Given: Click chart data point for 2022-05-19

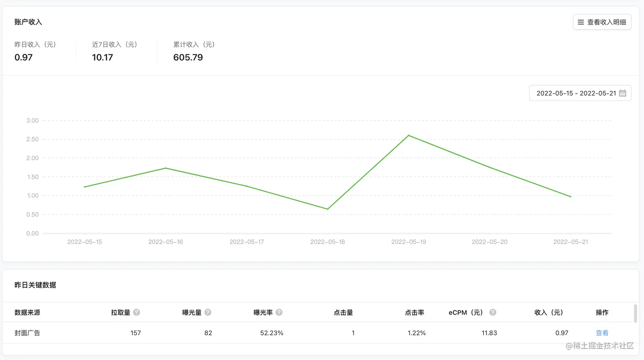Looking at the screenshot, I should click(409, 135).
